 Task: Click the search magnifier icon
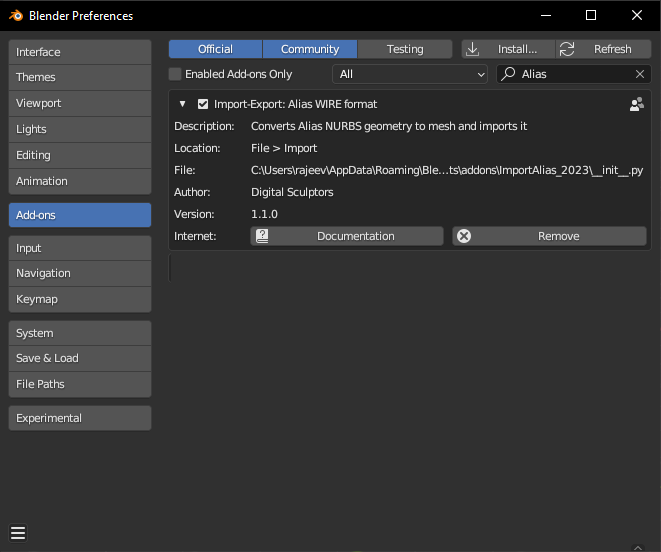pyautogui.click(x=509, y=74)
